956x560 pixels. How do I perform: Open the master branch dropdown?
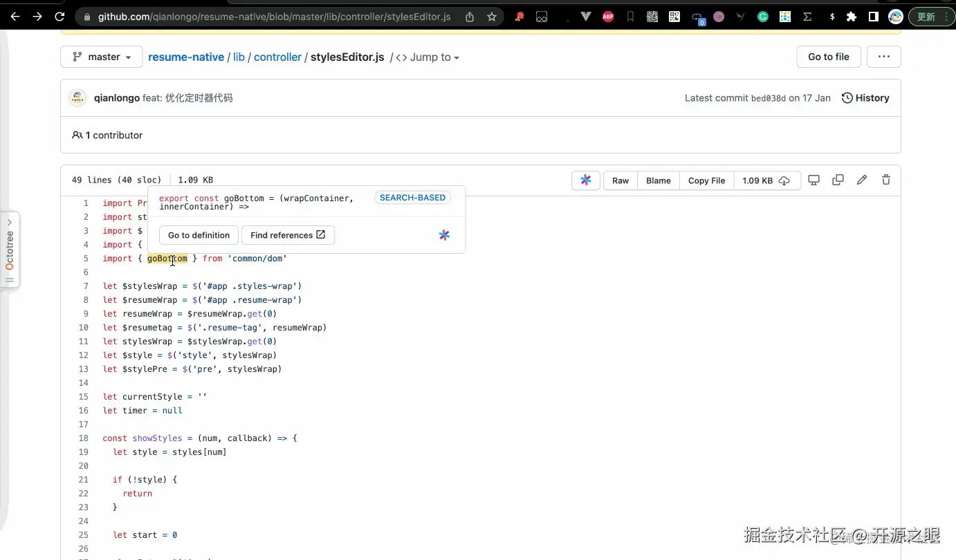[x=102, y=57]
